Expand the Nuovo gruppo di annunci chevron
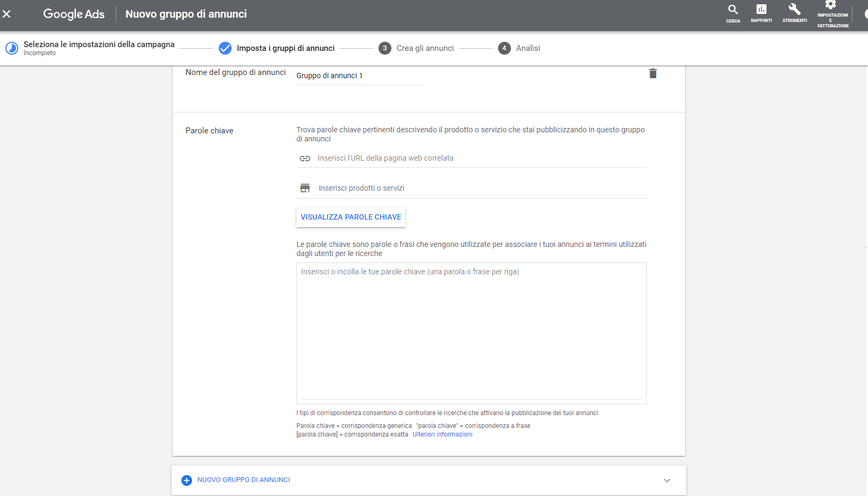This screenshot has width=868, height=496. [666, 480]
